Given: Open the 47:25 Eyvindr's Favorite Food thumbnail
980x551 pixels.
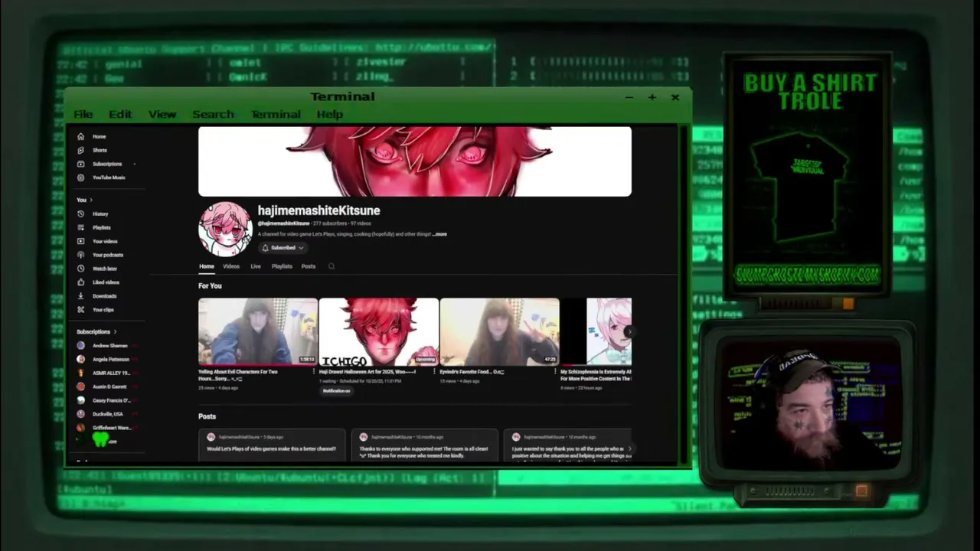Looking at the screenshot, I should tap(500, 332).
